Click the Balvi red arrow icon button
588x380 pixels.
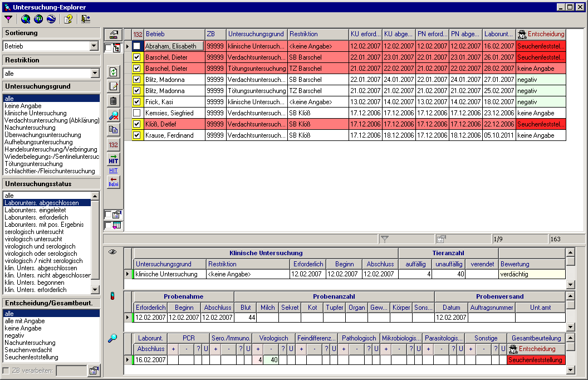click(113, 182)
